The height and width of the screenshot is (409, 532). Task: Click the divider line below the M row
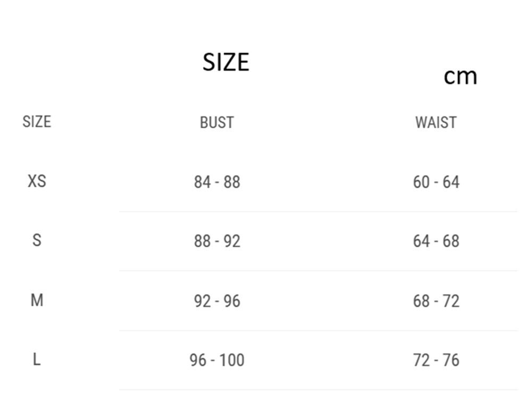318,331
